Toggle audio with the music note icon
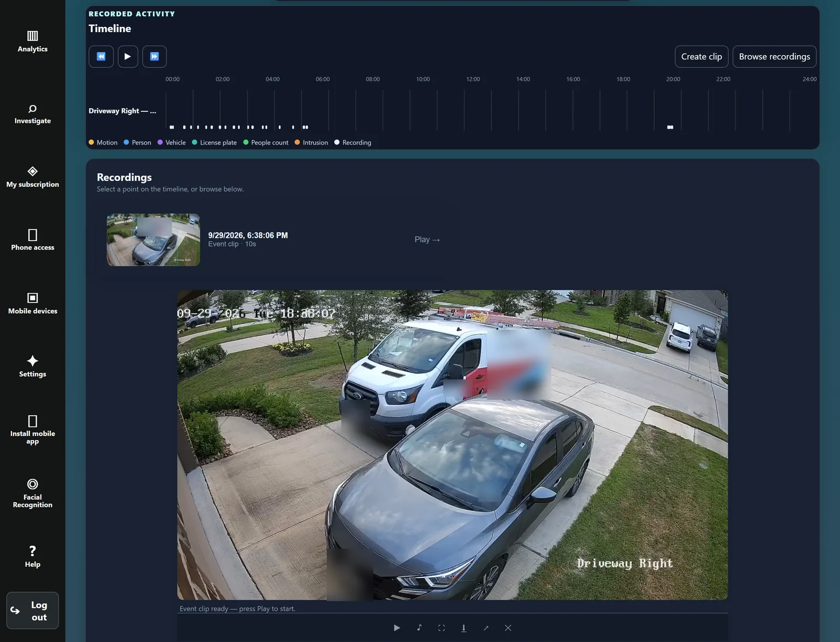840x642 pixels. click(419, 628)
